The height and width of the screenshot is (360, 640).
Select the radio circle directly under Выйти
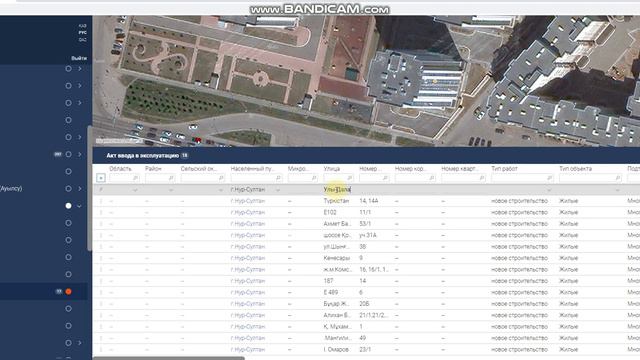tap(69, 69)
